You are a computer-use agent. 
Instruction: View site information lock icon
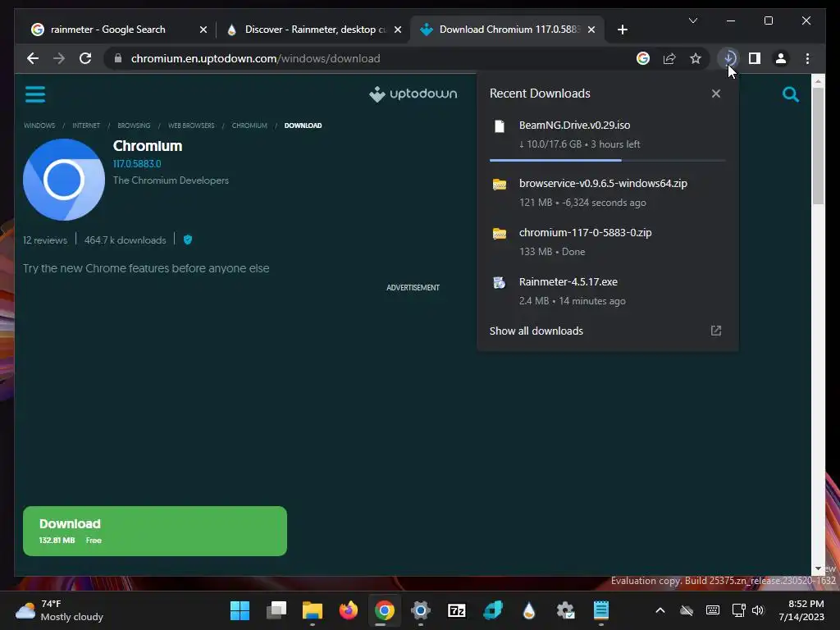point(118,58)
